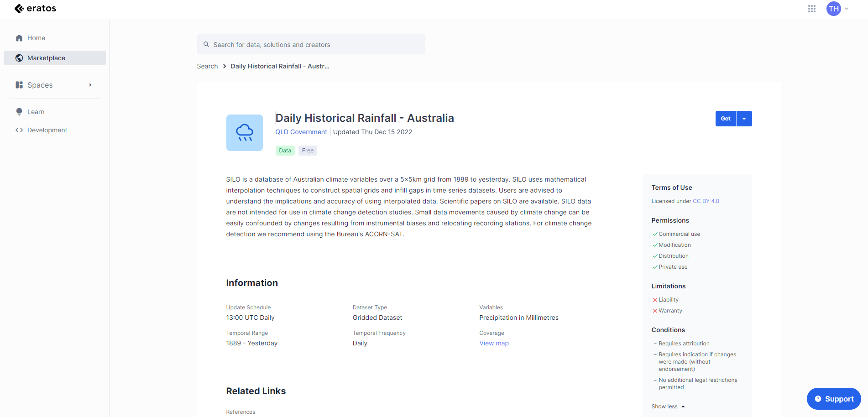
Task: Click the Related Links heading
Action: click(x=256, y=391)
